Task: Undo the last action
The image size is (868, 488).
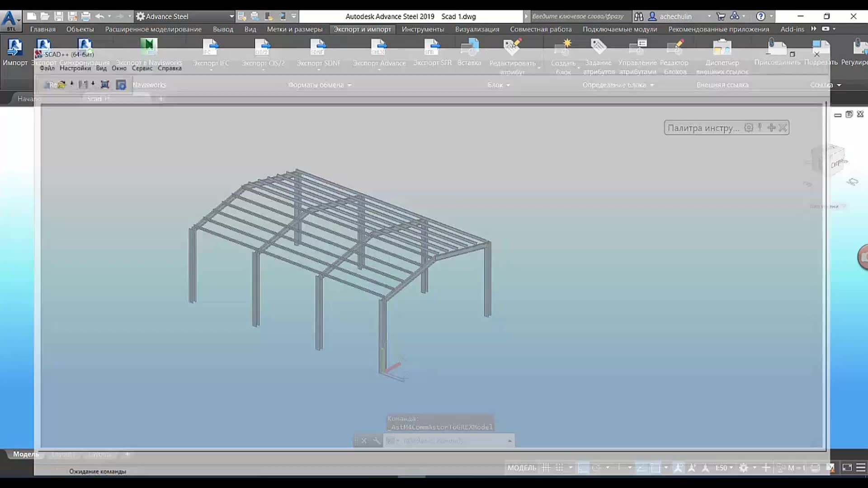Action: [x=99, y=16]
